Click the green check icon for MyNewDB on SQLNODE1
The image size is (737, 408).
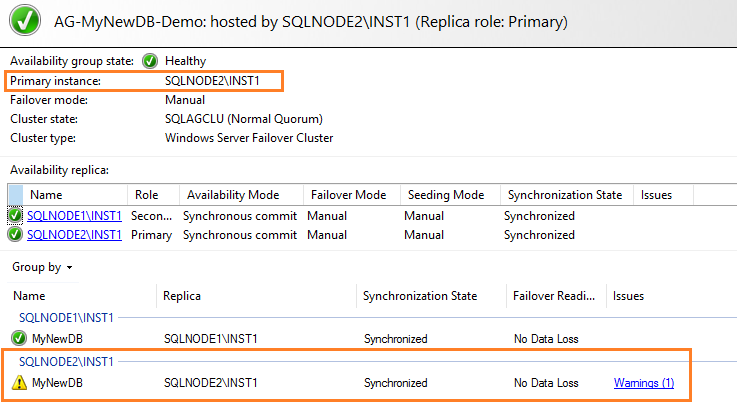[x=19, y=339]
